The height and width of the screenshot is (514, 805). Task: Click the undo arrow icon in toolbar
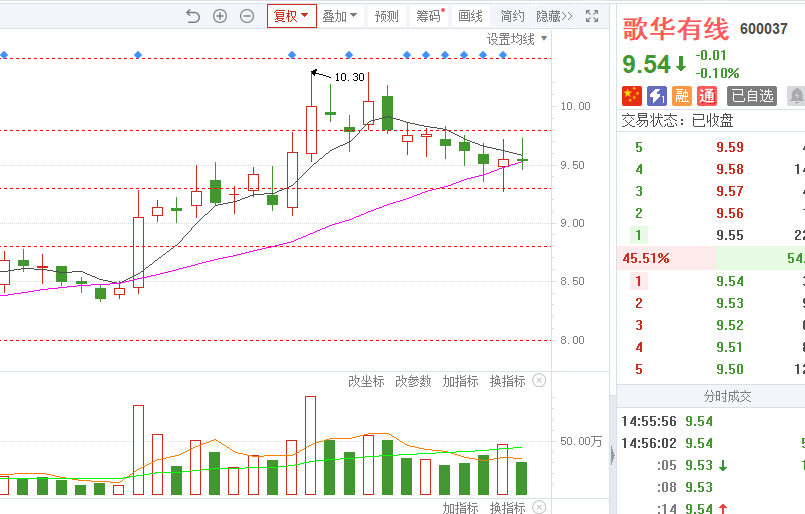(x=193, y=16)
